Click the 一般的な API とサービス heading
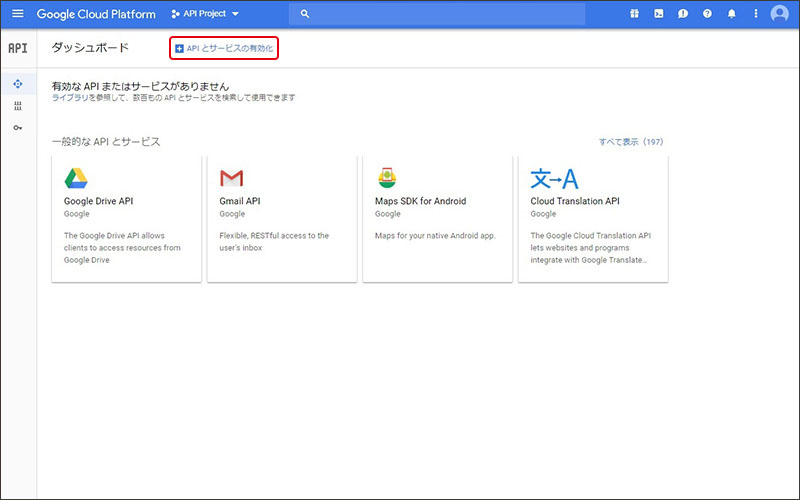 point(106,142)
